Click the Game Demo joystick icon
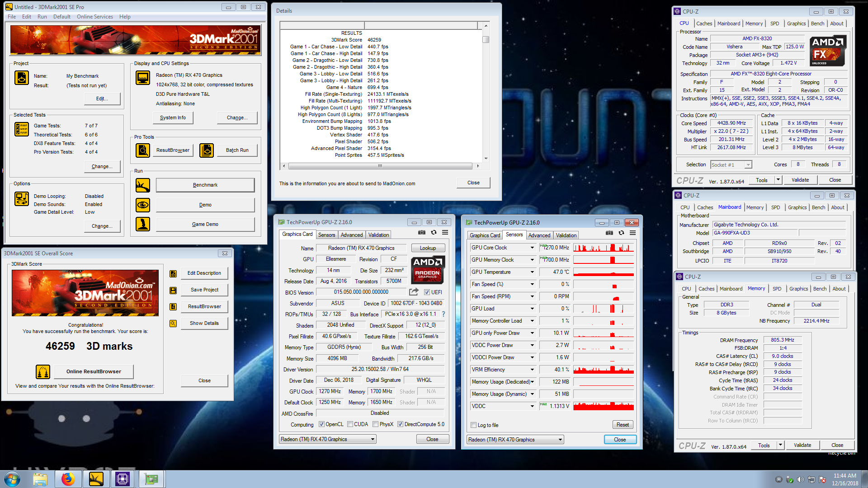Screen dimensions: 868x488 tap(143, 224)
